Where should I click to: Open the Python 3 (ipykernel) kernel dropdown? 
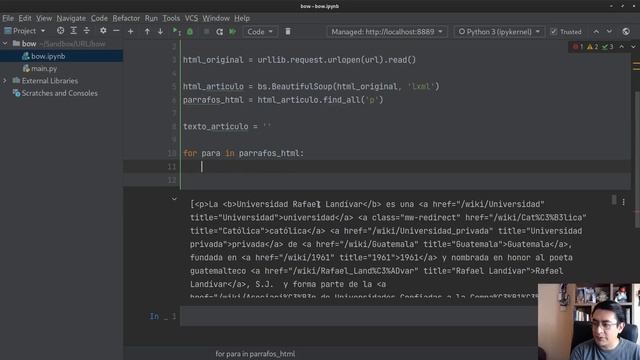pos(499,31)
